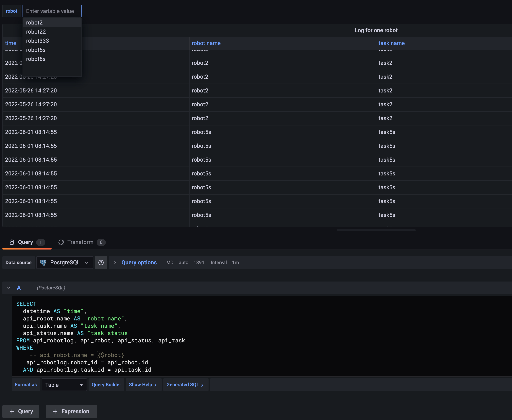Switch to the Transform tab

(80, 242)
